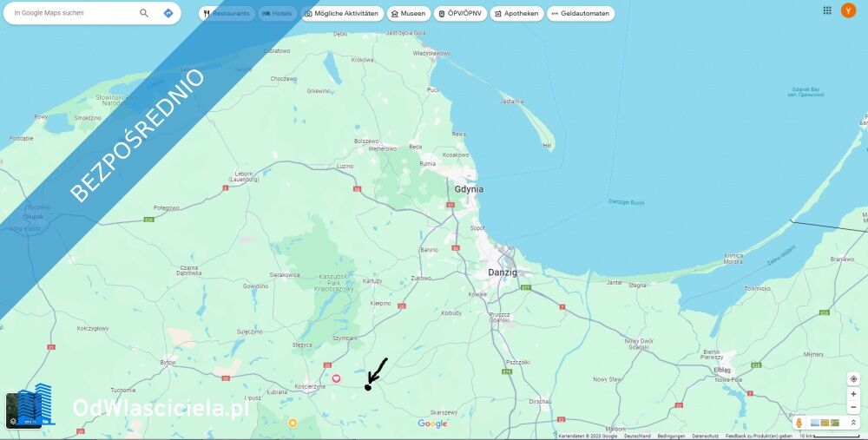The width and height of the screenshot is (868, 440).
Task: Click the Pszczółki label
Action: click(x=518, y=363)
